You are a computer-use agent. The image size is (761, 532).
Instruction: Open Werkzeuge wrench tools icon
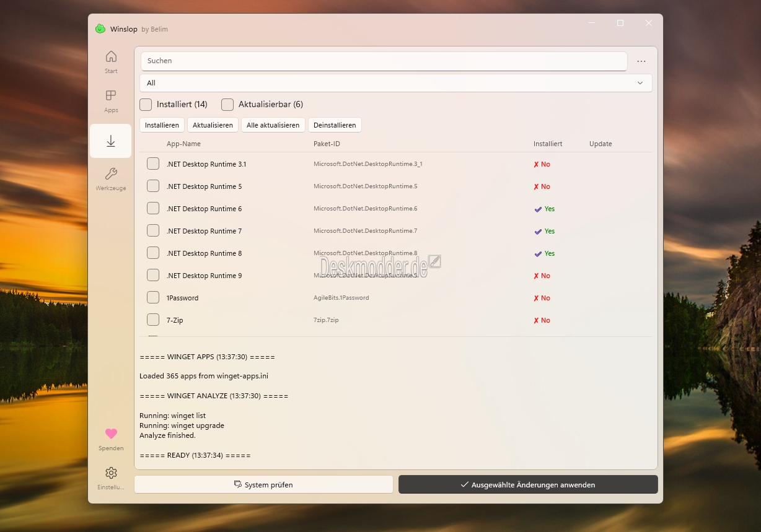(x=111, y=174)
